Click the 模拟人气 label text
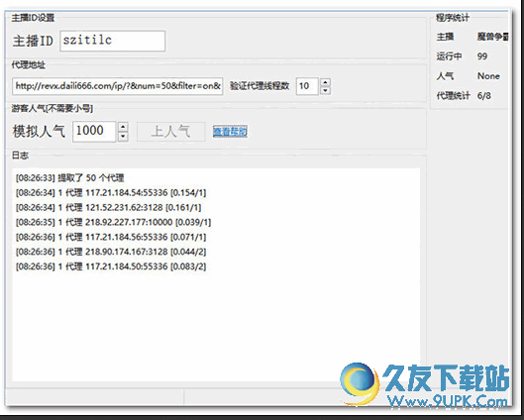524x420 pixels. 39,131
